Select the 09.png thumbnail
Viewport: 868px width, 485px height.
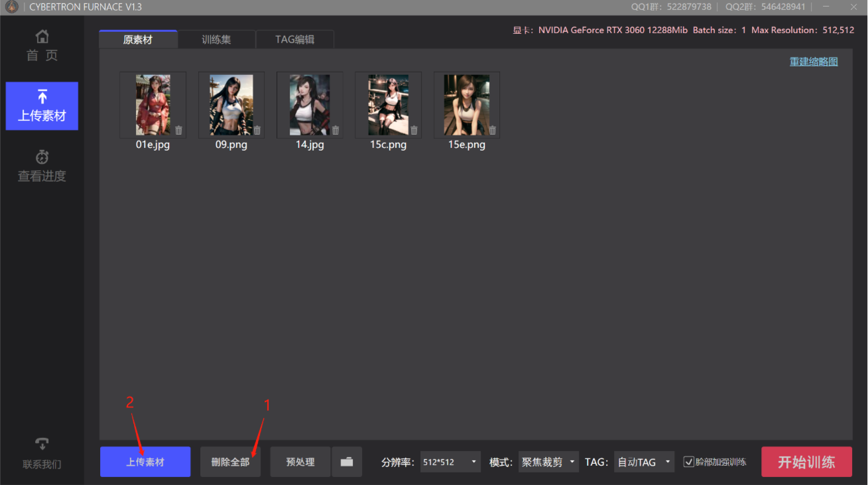click(x=231, y=105)
